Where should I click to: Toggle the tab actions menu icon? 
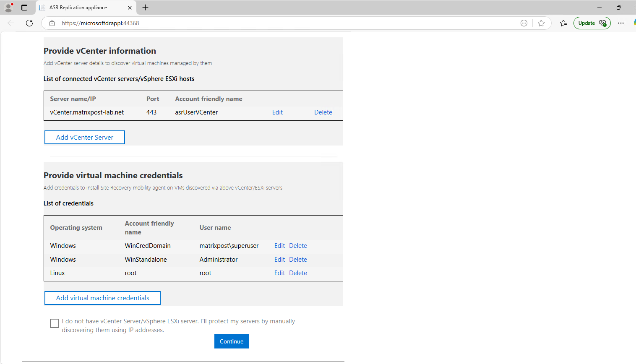[x=24, y=8]
